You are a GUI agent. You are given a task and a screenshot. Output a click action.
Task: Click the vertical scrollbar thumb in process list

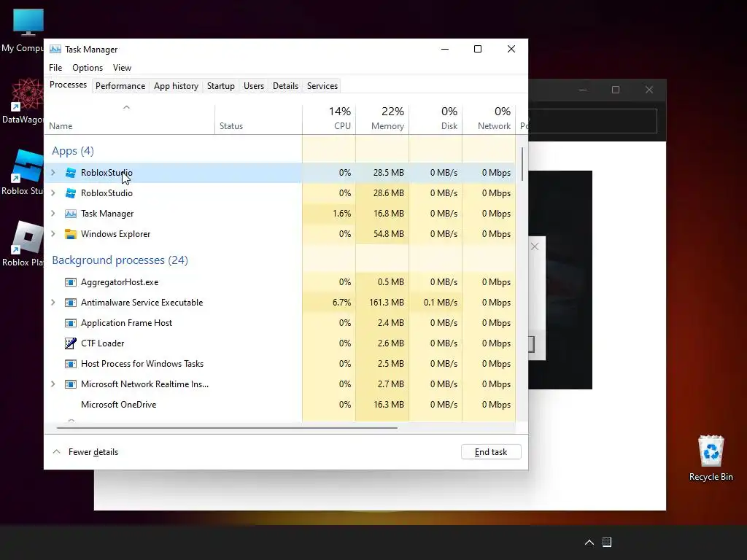coord(522,164)
